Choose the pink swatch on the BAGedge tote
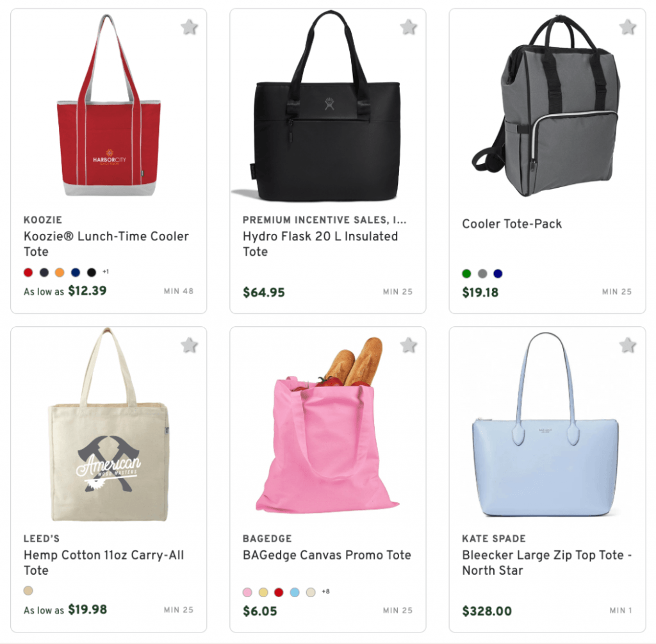The height and width of the screenshot is (644, 656). click(x=247, y=591)
